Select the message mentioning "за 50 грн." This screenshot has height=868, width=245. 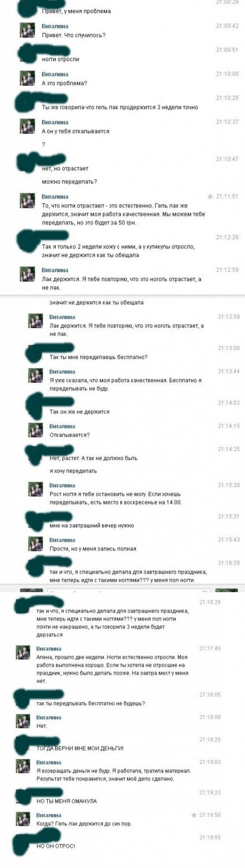(x=123, y=214)
